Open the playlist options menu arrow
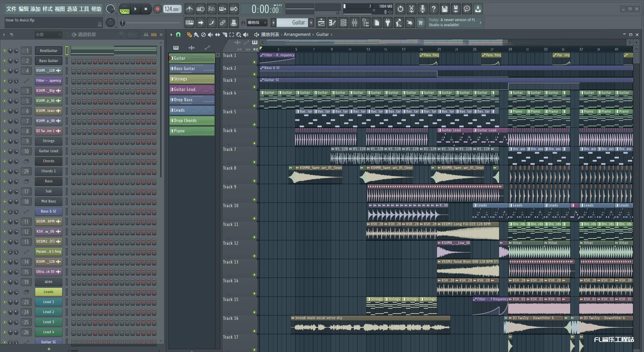 (171, 35)
